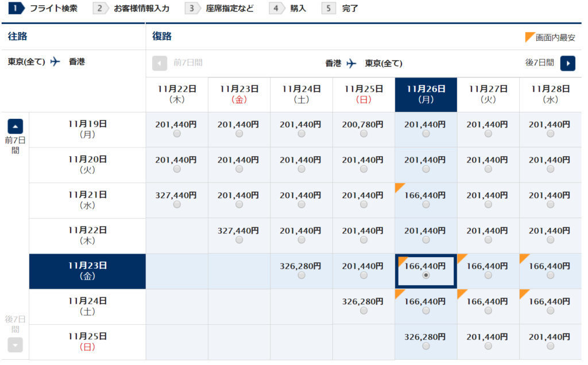
Task: Go to step 3 座席指定など
Action: click(x=219, y=9)
